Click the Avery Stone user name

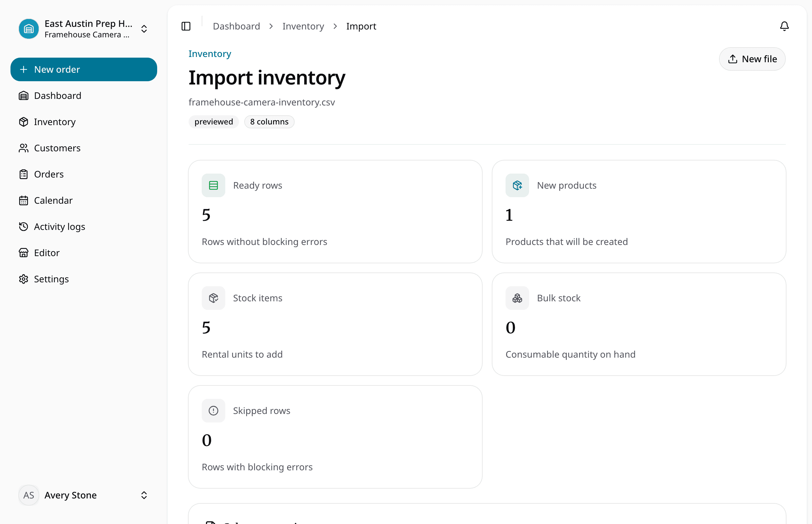point(70,495)
